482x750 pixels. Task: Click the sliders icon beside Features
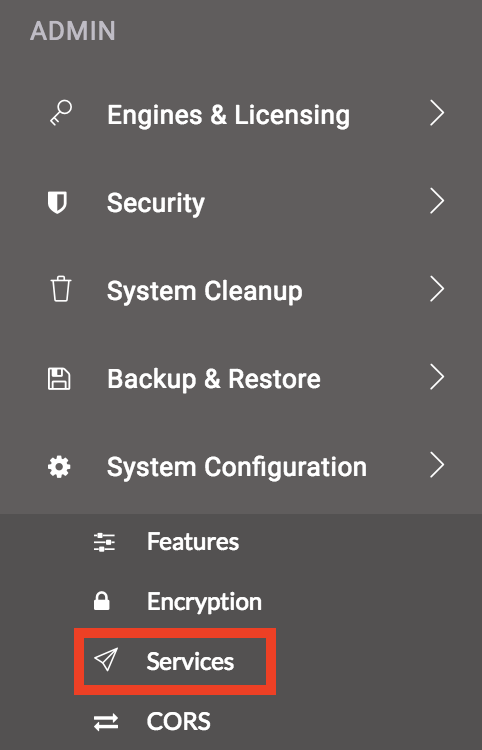coord(104,542)
